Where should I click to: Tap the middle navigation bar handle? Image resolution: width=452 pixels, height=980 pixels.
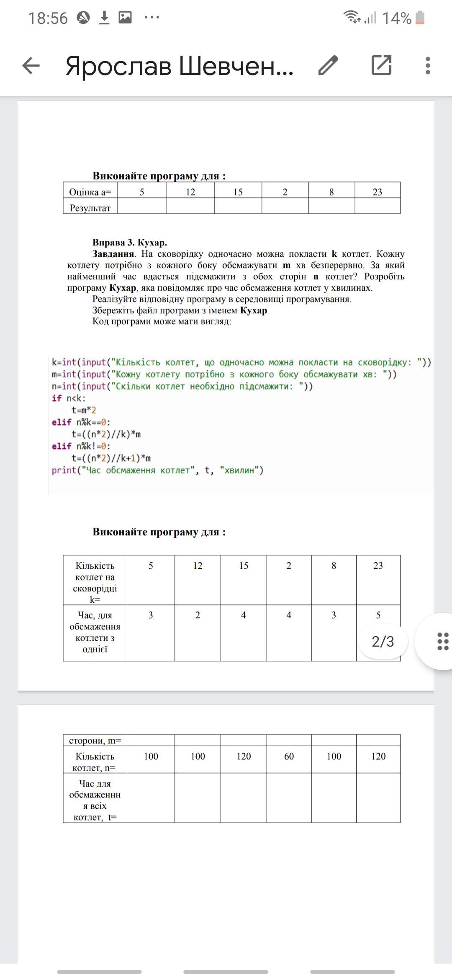[x=226, y=972]
